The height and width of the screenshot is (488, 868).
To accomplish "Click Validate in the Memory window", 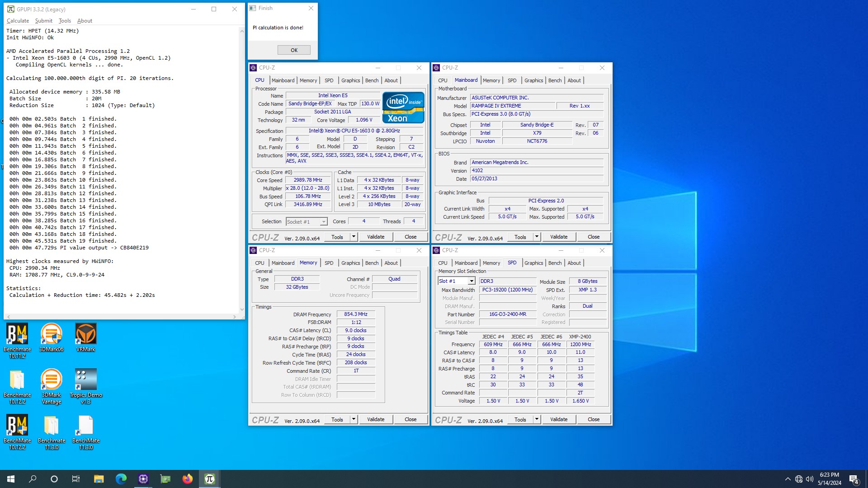I will point(376,419).
